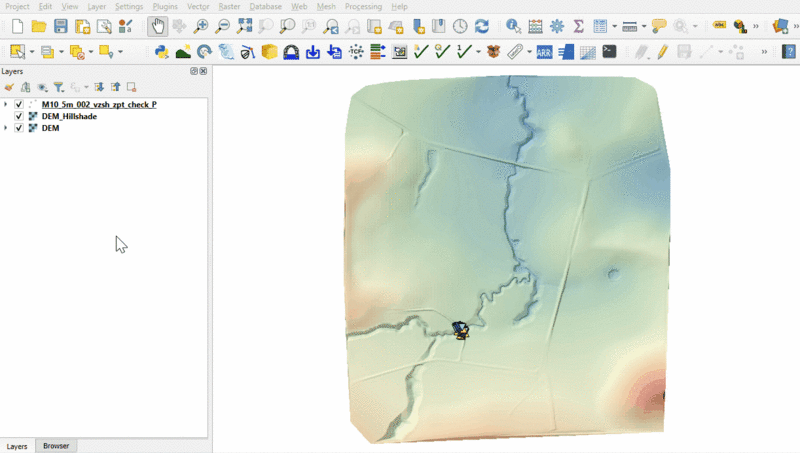This screenshot has width=800, height=453.
Task: Select the DEM_Hillshade layer name
Action: [x=69, y=116]
